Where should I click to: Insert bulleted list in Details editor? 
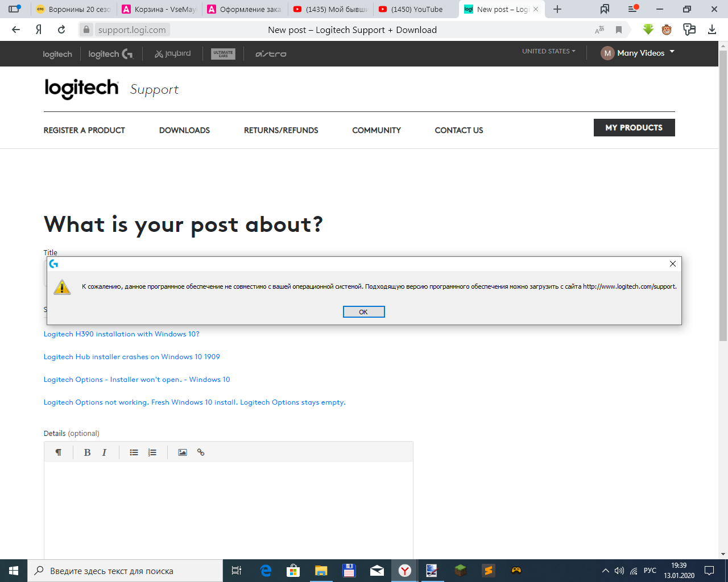point(134,452)
